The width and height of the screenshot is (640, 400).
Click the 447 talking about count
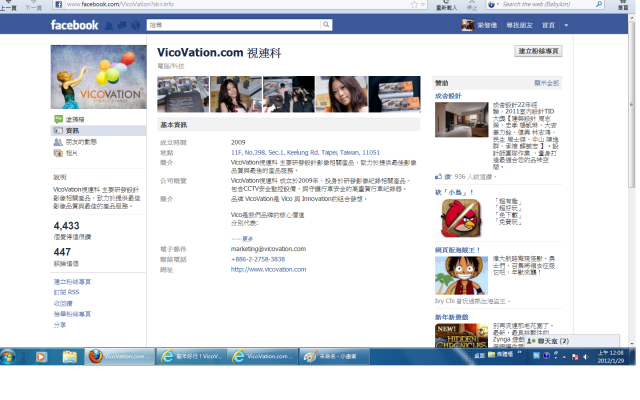pos(62,252)
